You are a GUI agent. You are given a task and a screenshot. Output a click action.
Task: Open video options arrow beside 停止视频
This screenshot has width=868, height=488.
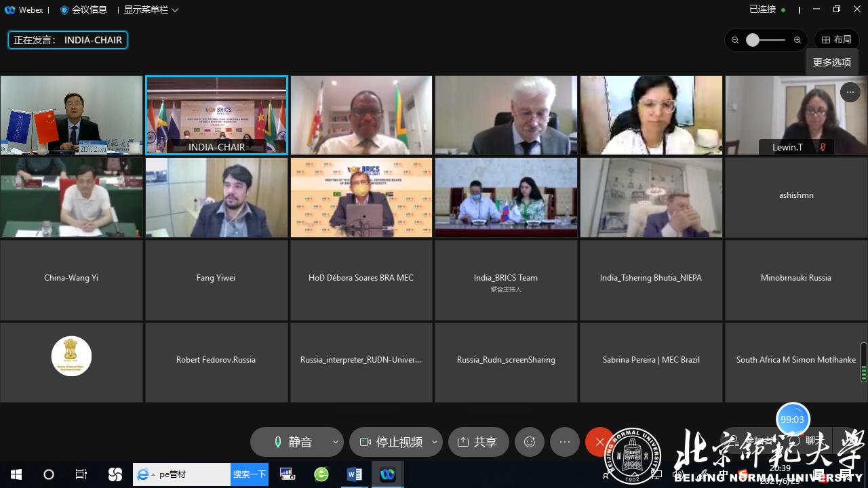click(x=435, y=442)
